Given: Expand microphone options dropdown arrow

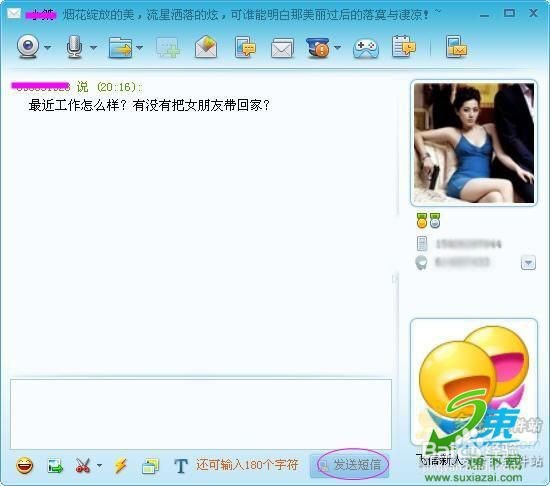Looking at the screenshot, I should [93, 47].
